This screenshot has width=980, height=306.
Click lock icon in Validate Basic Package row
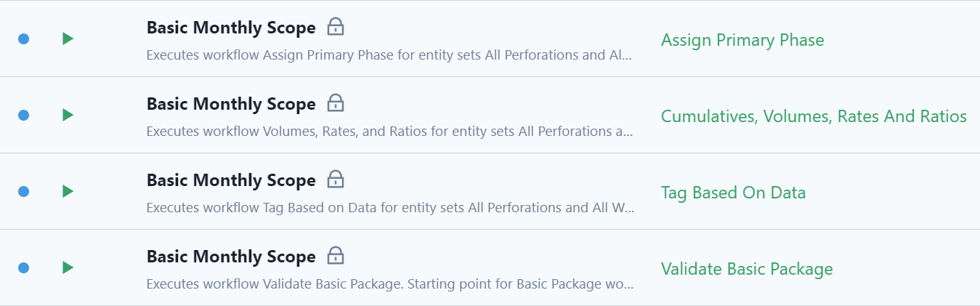tap(335, 256)
